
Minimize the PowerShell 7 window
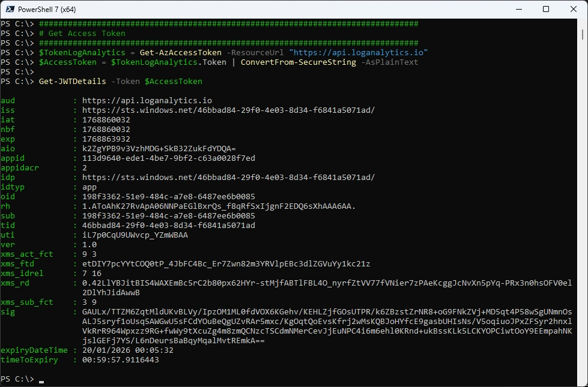[518, 9]
